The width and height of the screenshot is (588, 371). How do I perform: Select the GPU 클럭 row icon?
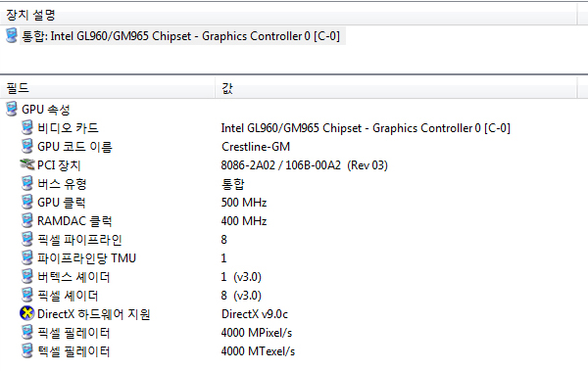click(27, 202)
